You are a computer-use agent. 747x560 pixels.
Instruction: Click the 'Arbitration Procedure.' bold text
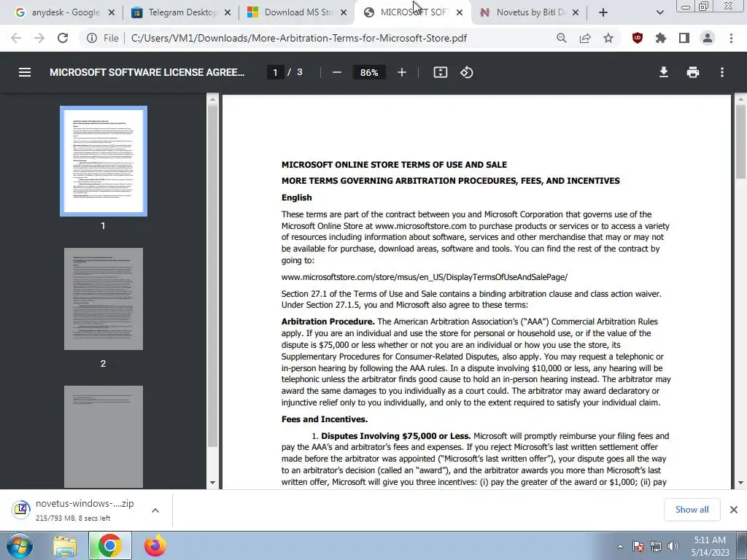tap(328, 322)
